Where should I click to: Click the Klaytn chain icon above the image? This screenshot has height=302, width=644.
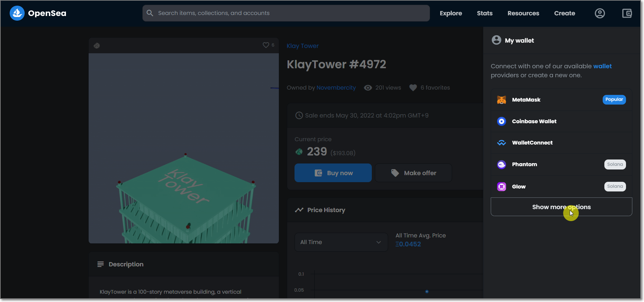(x=97, y=46)
